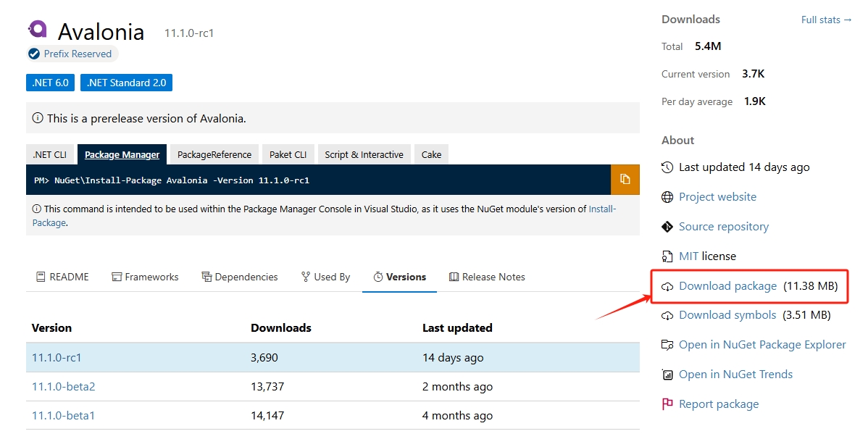This screenshot has width=868, height=439.
Task: Open the Script & Interactive tab
Action: (x=364, y=154)
